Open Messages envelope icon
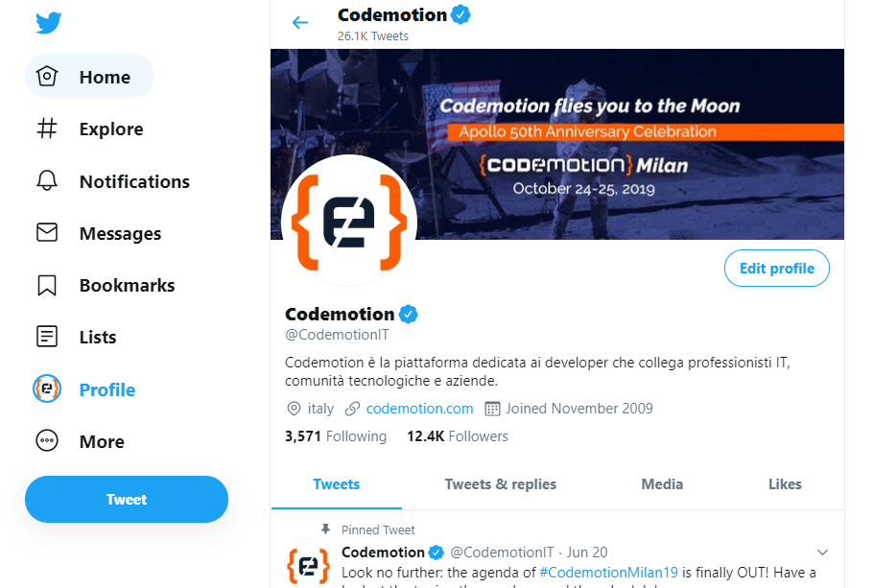873x588 pixels. [x=47, y=233]
